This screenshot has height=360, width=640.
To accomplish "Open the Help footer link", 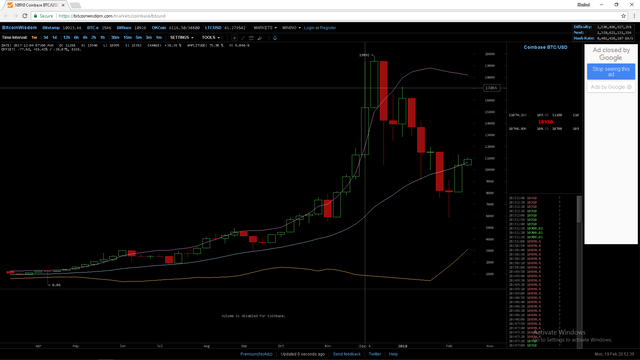I will [393, 354].
